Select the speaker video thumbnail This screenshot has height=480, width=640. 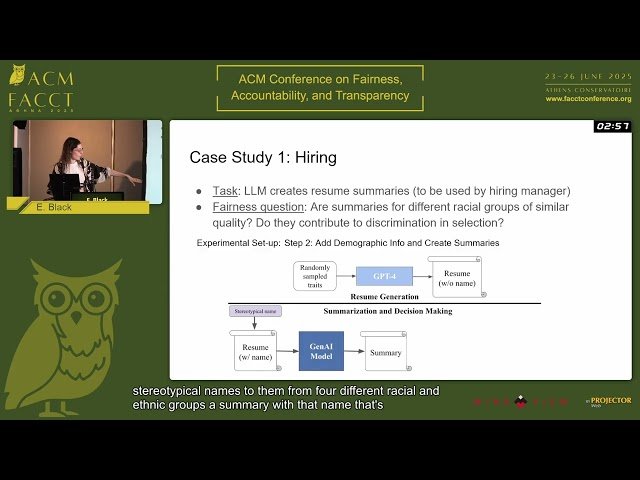[x=87, y=160]
